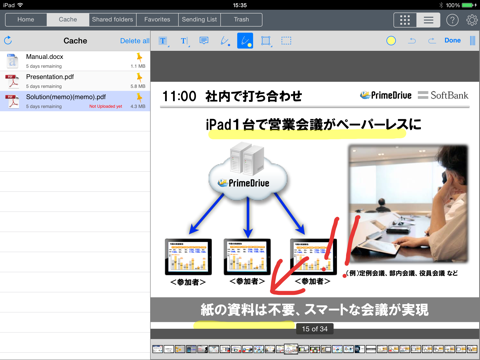This screenshot has width=480, height=360.
Task: Open the Favorites tab
Action: point(157,20)
